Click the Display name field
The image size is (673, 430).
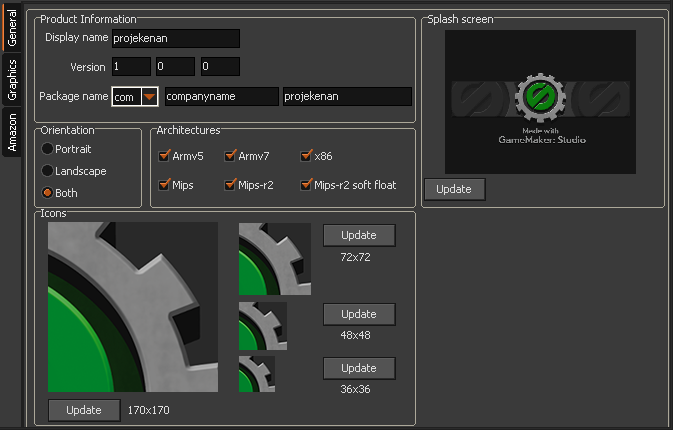[x=176, y=38]
